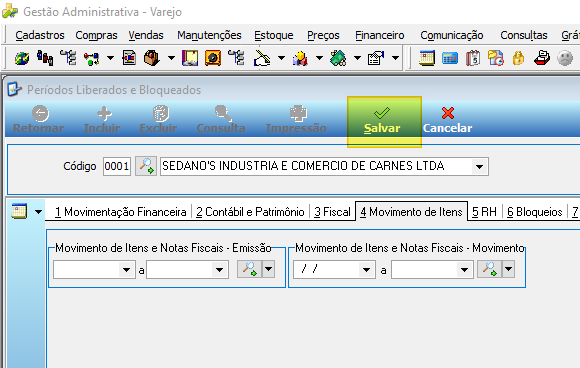Open the Movimento end date dropdown
Screen dimensions: 580x368
tap(464, 270)
